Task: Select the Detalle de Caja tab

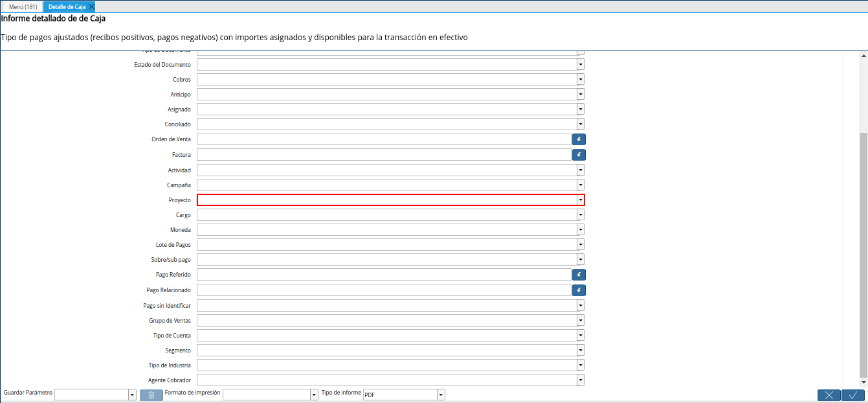Action: tap(65, 6)
